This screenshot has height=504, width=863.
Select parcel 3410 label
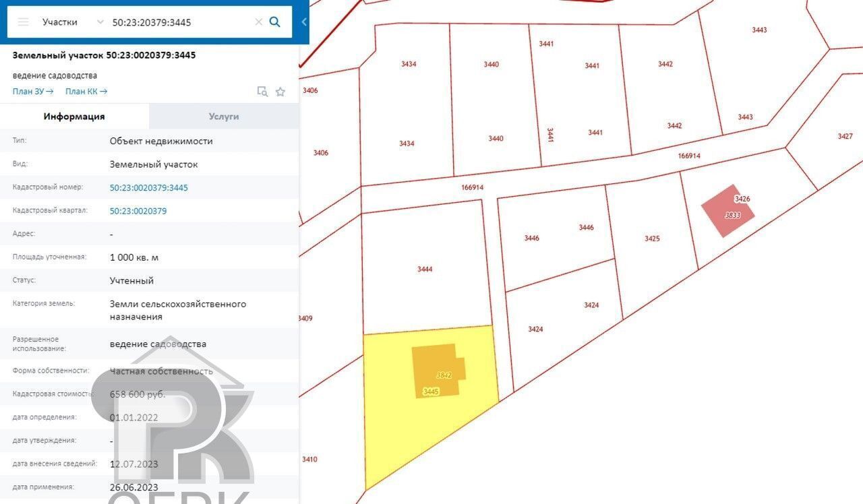309,460
